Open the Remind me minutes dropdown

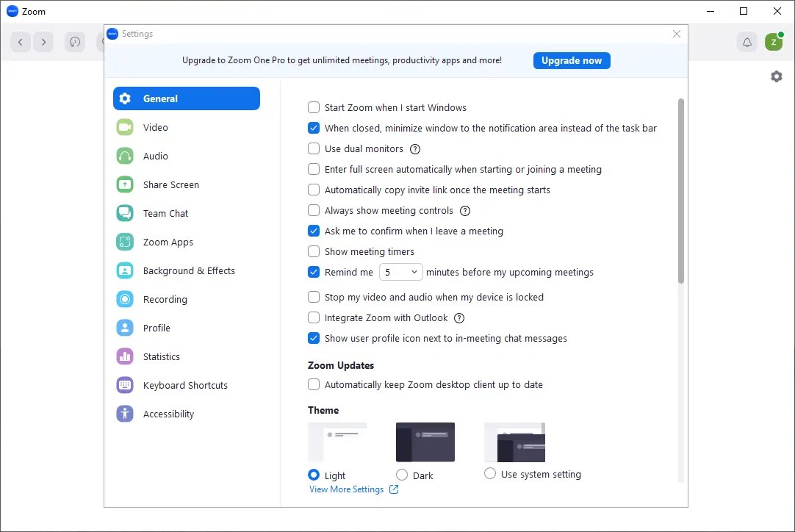[400, 272]
